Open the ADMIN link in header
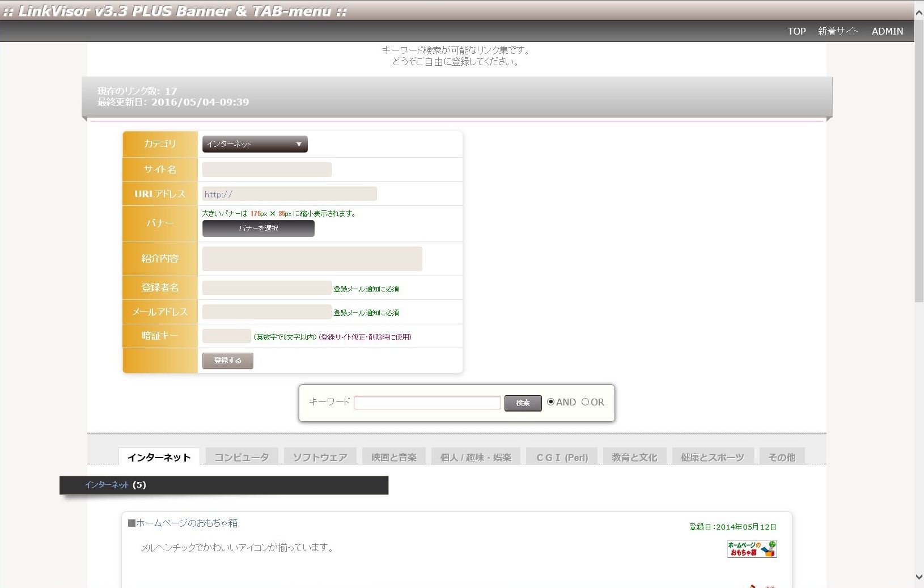The width and height of the screenshot is (924, 588). (887, 31)
